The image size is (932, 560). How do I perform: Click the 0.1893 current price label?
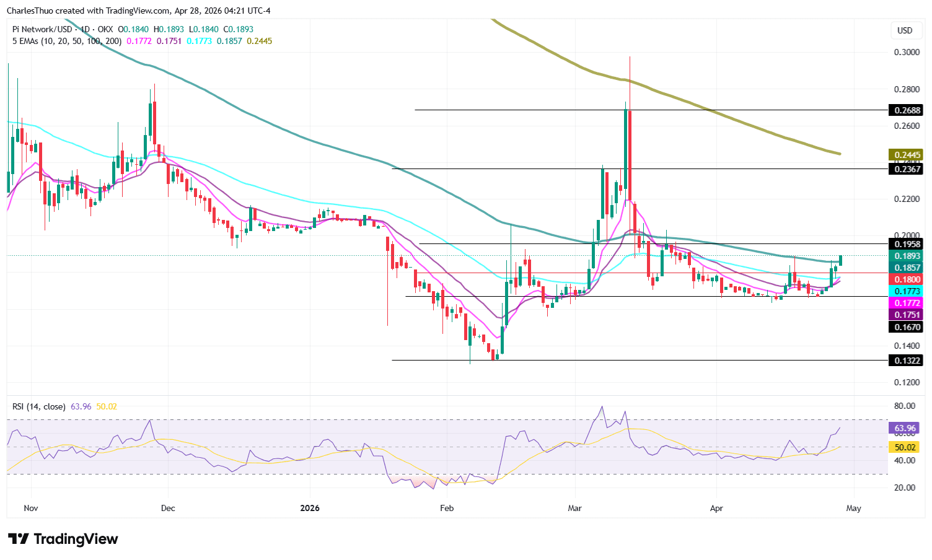pyautogui.click(x=906, y=255)
